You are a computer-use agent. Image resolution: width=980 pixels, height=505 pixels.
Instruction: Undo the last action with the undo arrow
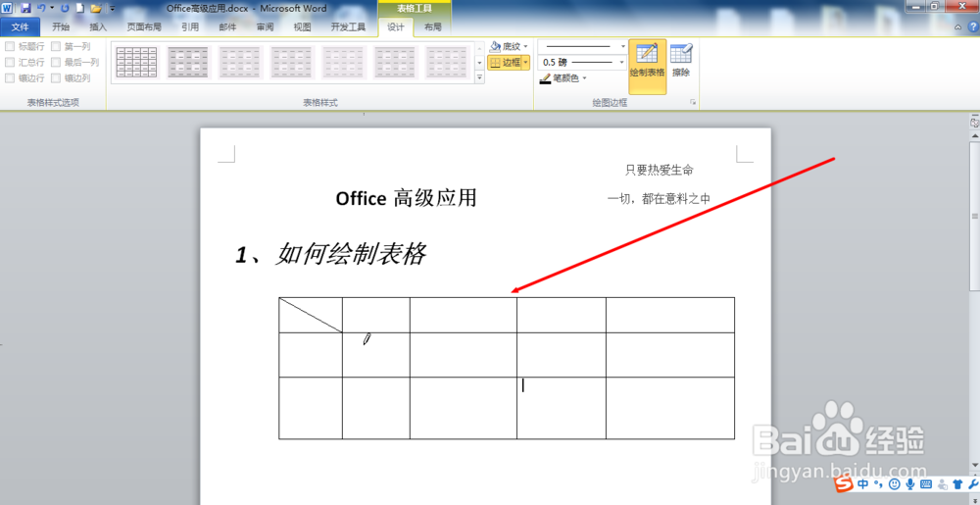click(x=41, y=8)
